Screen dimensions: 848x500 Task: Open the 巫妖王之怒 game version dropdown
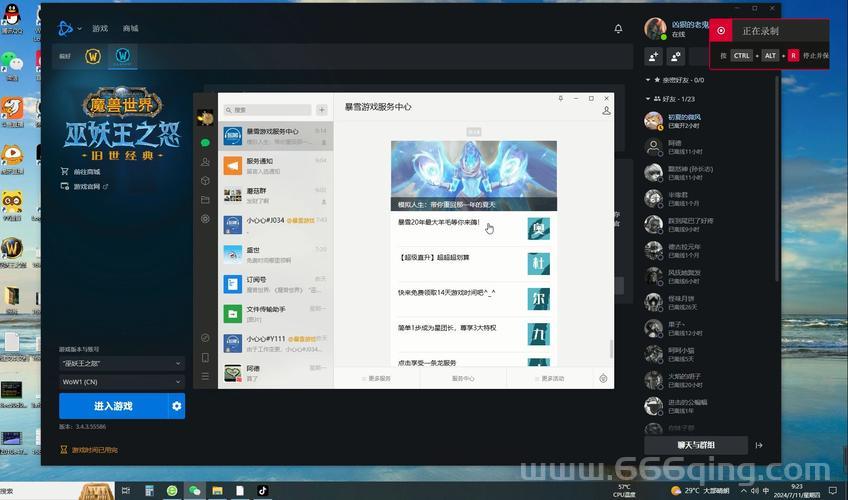[x=122, y=363]
